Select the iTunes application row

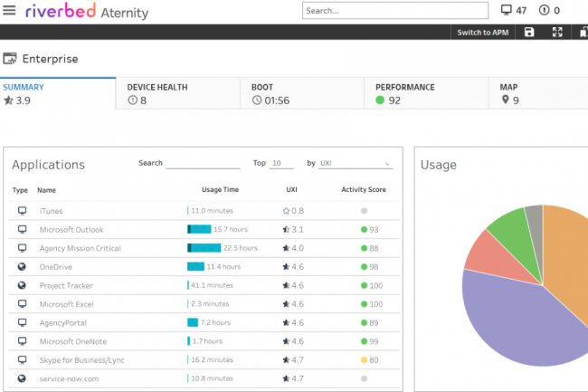tap(204, 211)
